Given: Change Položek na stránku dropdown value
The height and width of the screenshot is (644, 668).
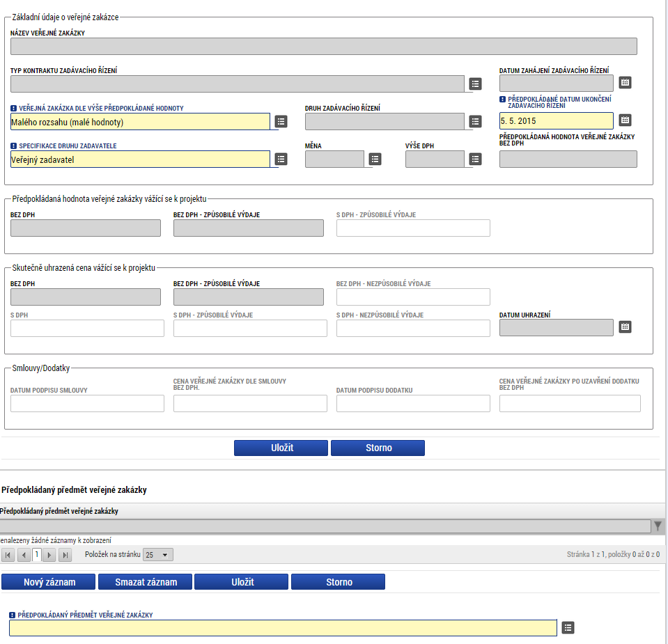Looking at the screenshot, I should coord(158,555).
